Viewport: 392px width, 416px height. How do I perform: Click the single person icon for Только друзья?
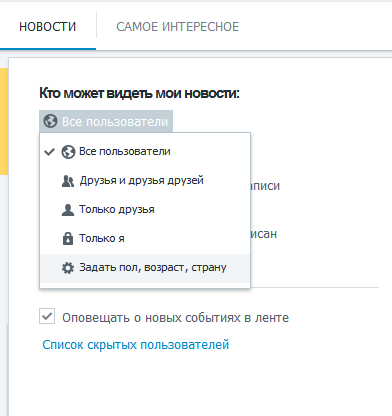[68, 210]
